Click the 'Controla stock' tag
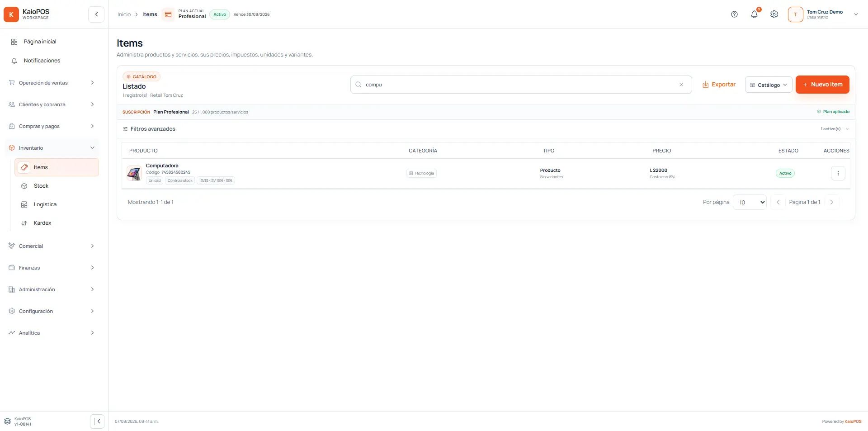Image resolution: width=868 pixels, height=431 pixels. [180, 180]
